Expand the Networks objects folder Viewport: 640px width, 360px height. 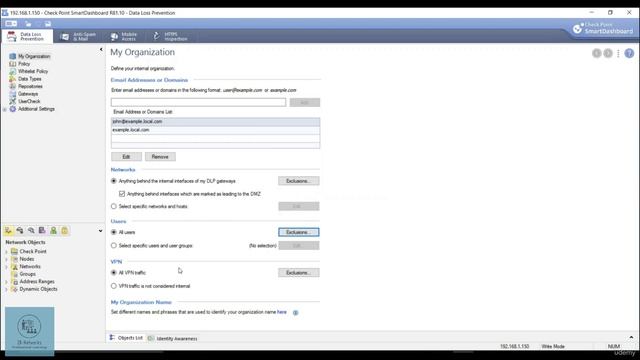(6, 267)
